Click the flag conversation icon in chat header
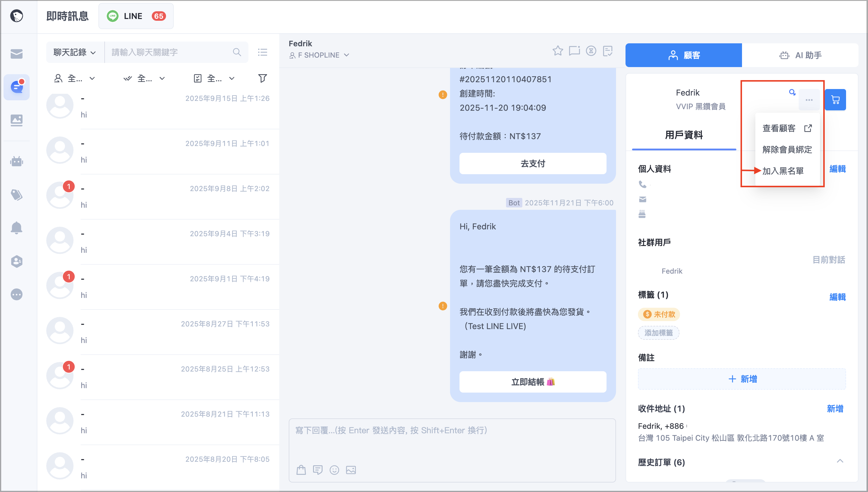This screenshot has height=492, width=868. point(574,51)
